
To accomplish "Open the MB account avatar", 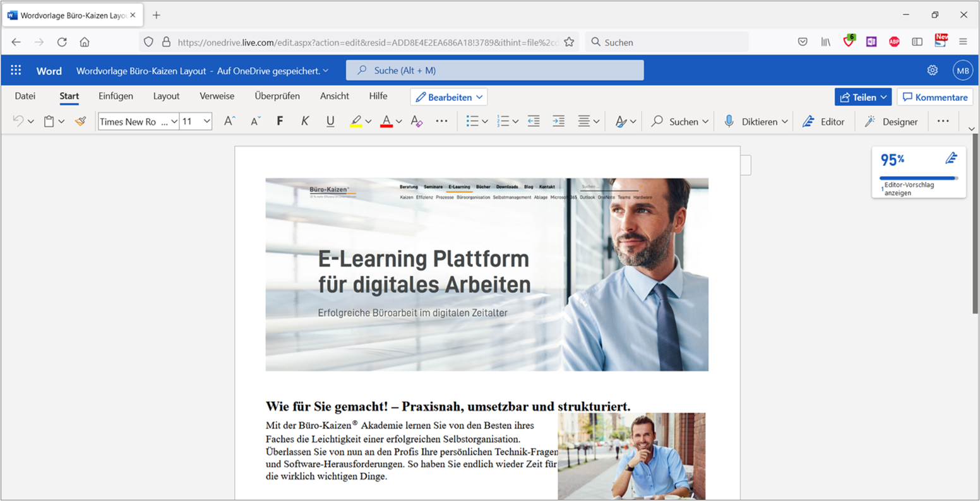I will [x=963, y=71].
